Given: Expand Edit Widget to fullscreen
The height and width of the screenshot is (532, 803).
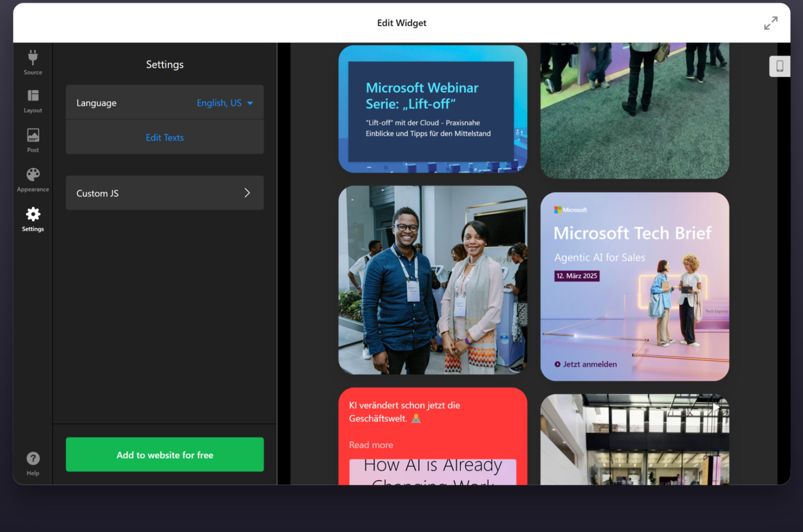Looking at the screenshot, I should click(x=771, y=23).
